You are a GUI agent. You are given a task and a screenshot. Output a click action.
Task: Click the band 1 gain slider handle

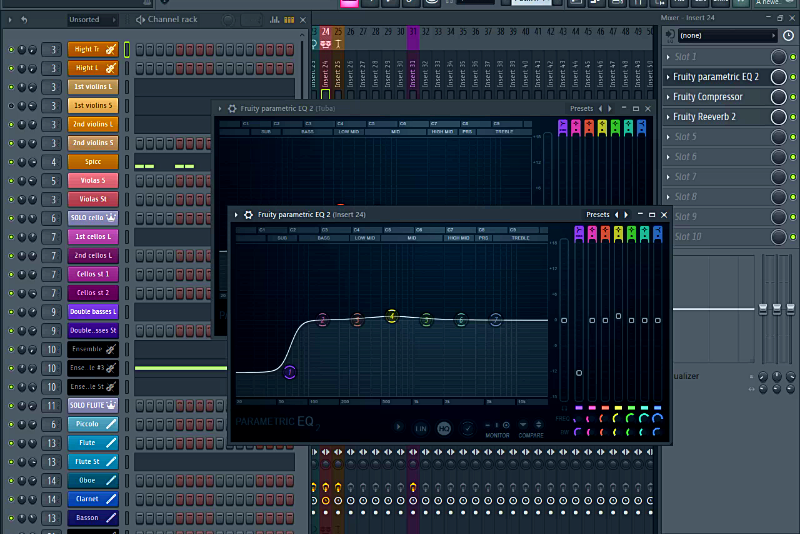click(x=579, y=373)
